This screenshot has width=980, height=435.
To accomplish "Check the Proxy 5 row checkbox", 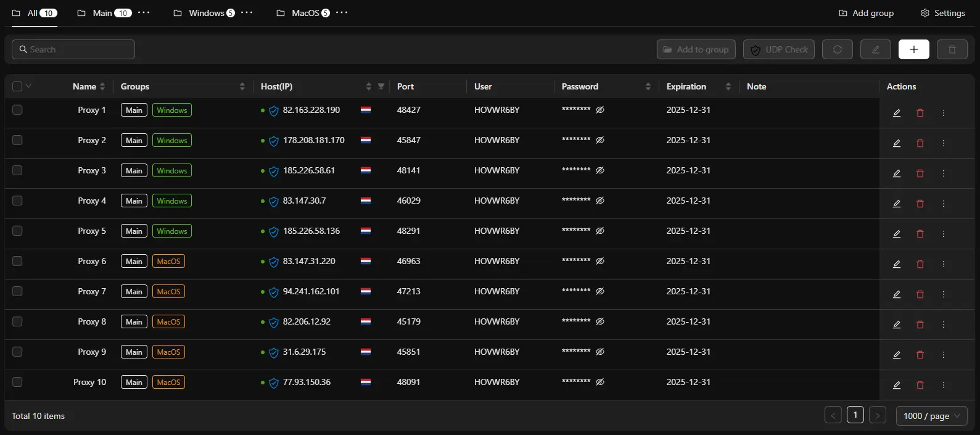I will [17, 231].
